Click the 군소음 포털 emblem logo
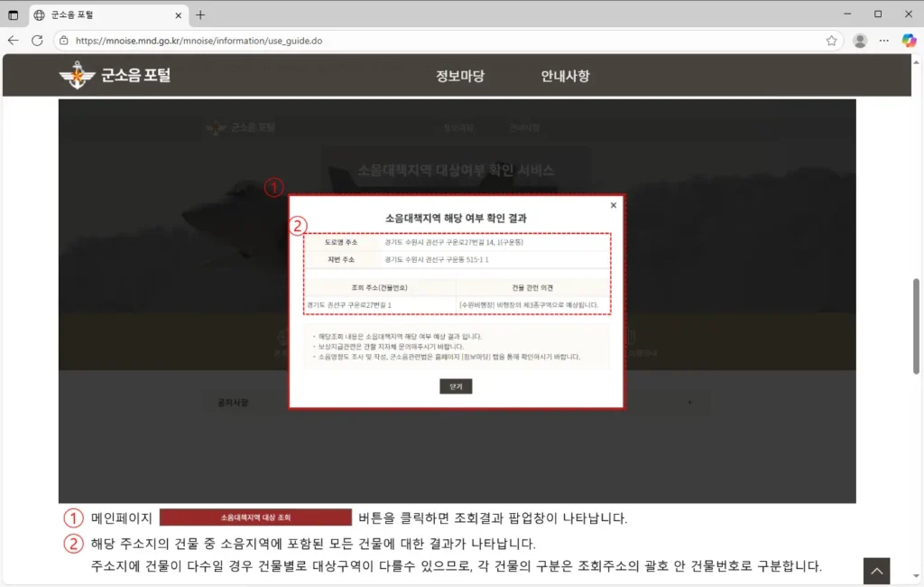The image size is (924, 587). [x=77, y=76]
